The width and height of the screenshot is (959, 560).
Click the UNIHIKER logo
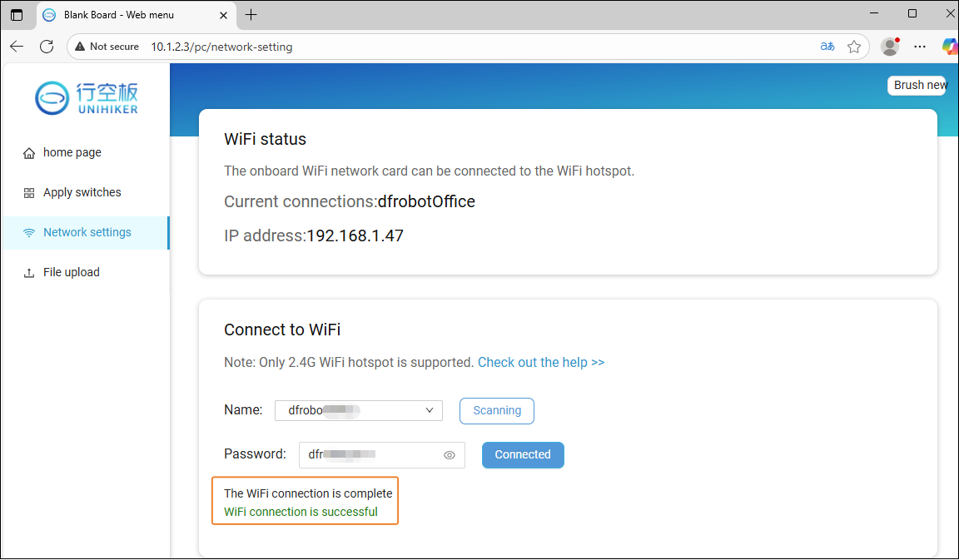click(x=87, y=97)
